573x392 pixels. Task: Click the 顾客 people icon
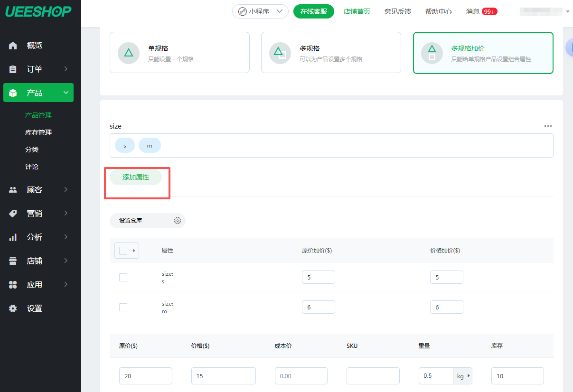point(13,190)
